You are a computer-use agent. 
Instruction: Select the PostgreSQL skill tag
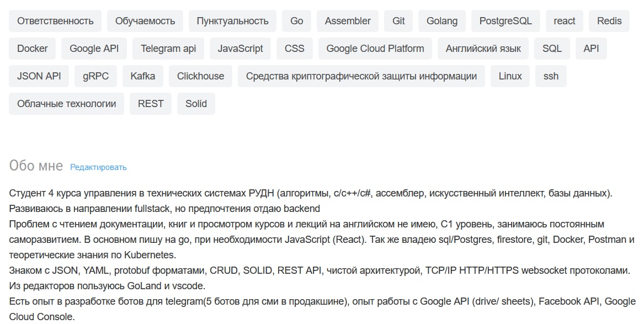(x=505, y=21)
